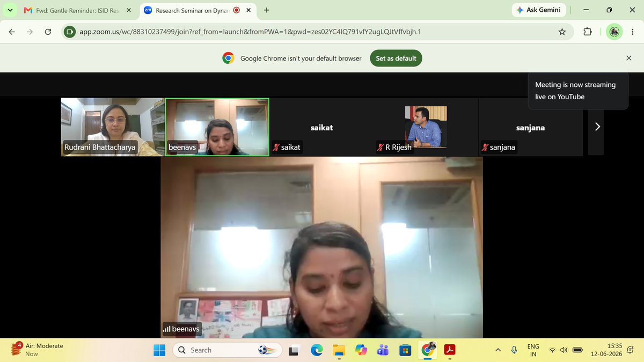The image size is (644, 362).
Task: Dismiss the default browser infobar
Action: coord(629,58)
